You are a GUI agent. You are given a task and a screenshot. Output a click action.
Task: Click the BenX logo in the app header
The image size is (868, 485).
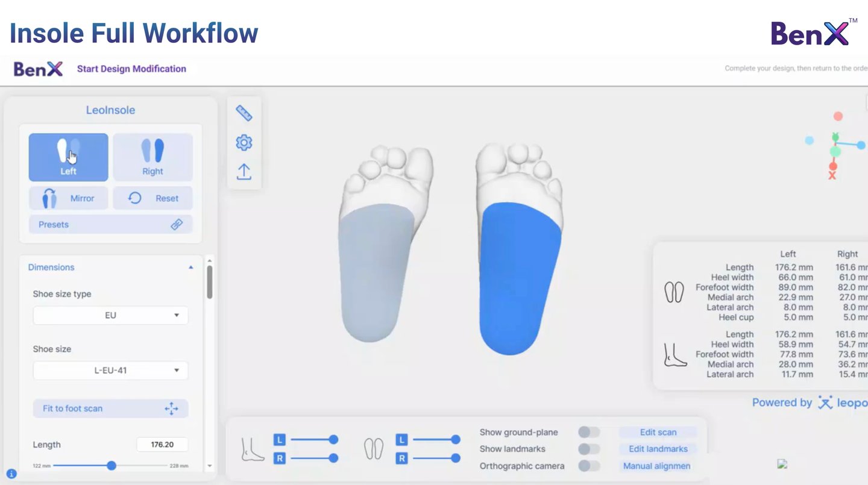(38, 69)
